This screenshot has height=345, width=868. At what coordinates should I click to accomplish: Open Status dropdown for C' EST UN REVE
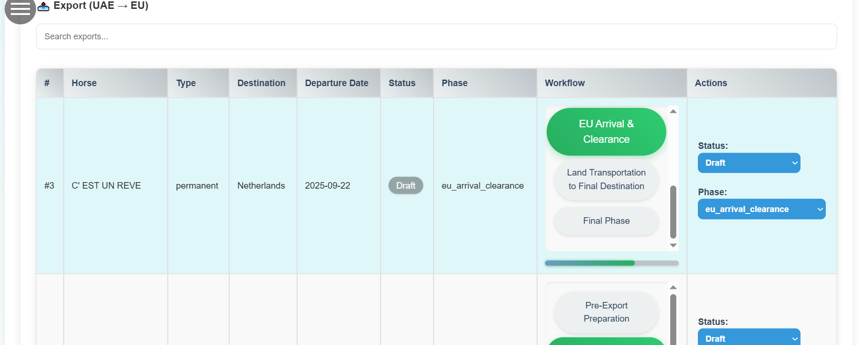click(748, 163)
